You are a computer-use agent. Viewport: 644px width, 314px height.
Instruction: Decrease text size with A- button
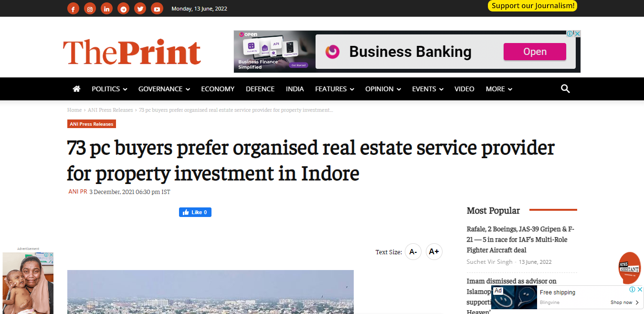pyautogui.click(x=413, y=252)
